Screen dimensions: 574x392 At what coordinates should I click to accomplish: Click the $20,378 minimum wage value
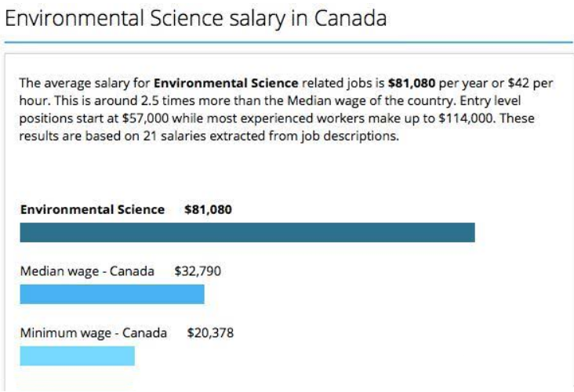tap(210, 332)
